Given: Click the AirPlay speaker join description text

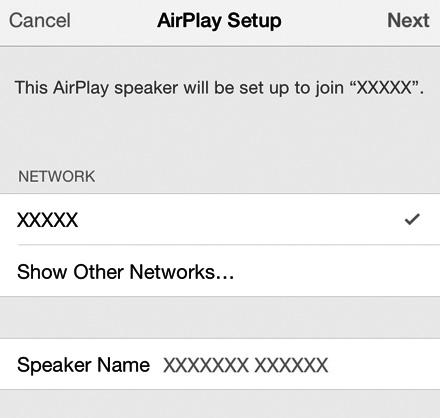Looking at the screenshot, I should coord(219,88).
